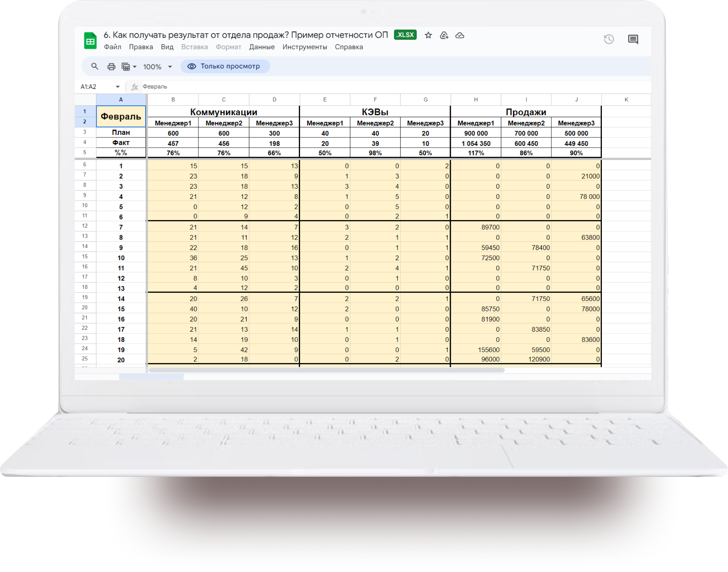Click the КЭВы group header
This screenshot has height=572, width=728.
(x=375, y=112)
